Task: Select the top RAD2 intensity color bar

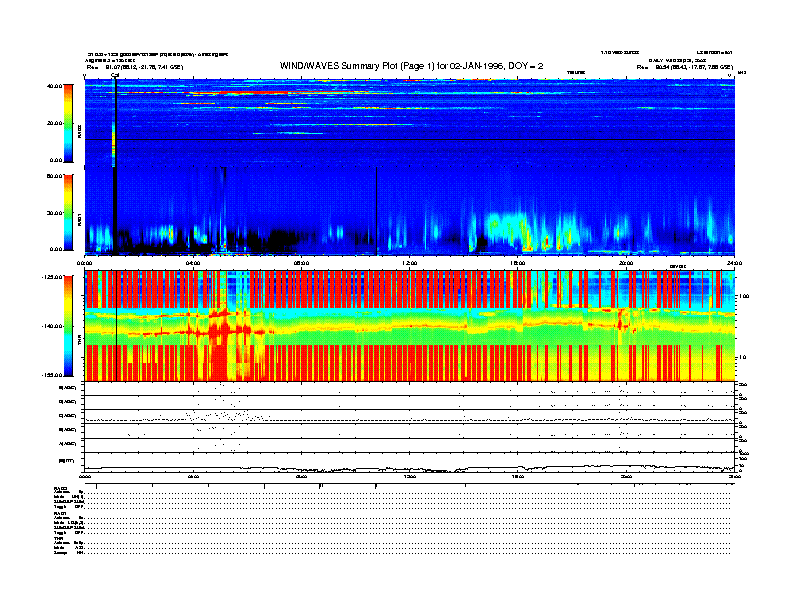Action: pyautogui.click(x=68, y=123)
